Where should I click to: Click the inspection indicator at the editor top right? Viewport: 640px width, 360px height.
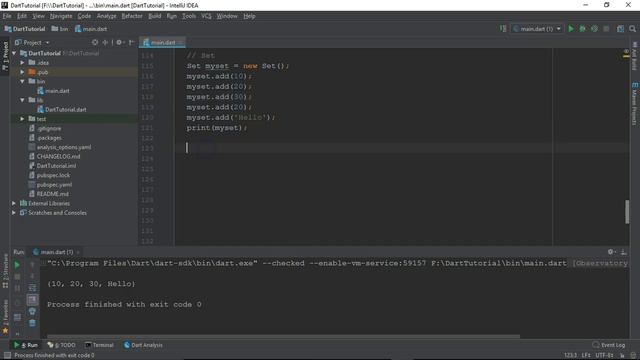[626, 53]
